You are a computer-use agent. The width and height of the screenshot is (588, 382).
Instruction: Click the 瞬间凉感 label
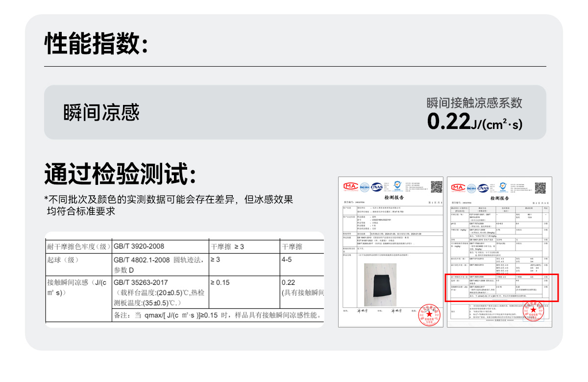pyautogui.click(x=101, y=112)
